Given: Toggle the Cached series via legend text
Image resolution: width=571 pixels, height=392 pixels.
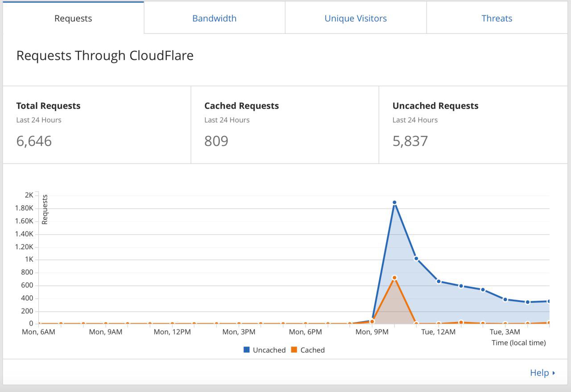Looking at the screenshot, I should tap(312, 350).
